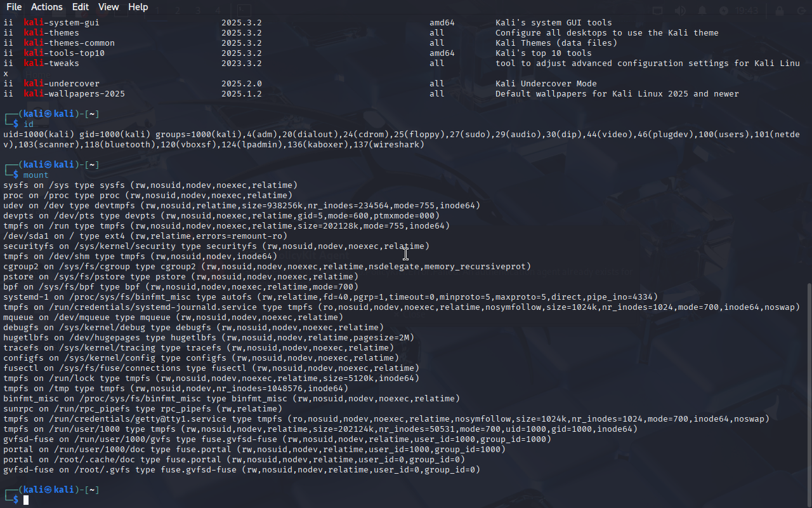Click 'Kali Undercover Mode' description
The image size is (812, 508).
click(546, 83)
